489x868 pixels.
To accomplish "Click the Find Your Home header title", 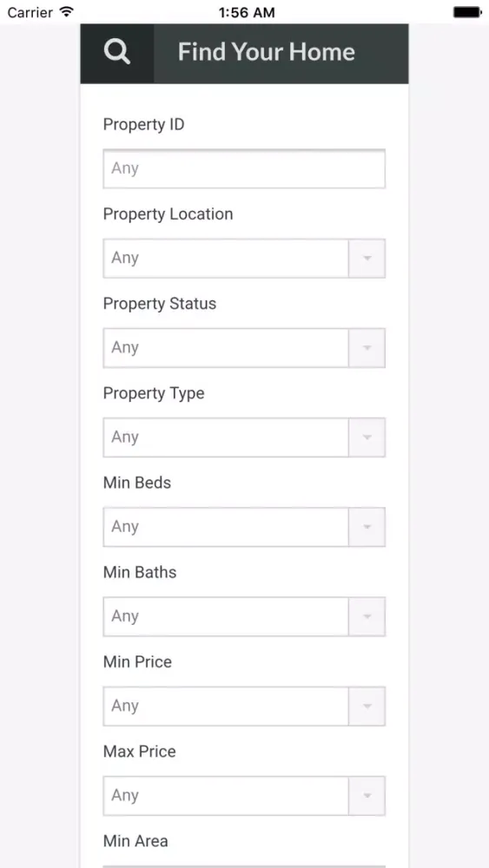I will [267, 53].
